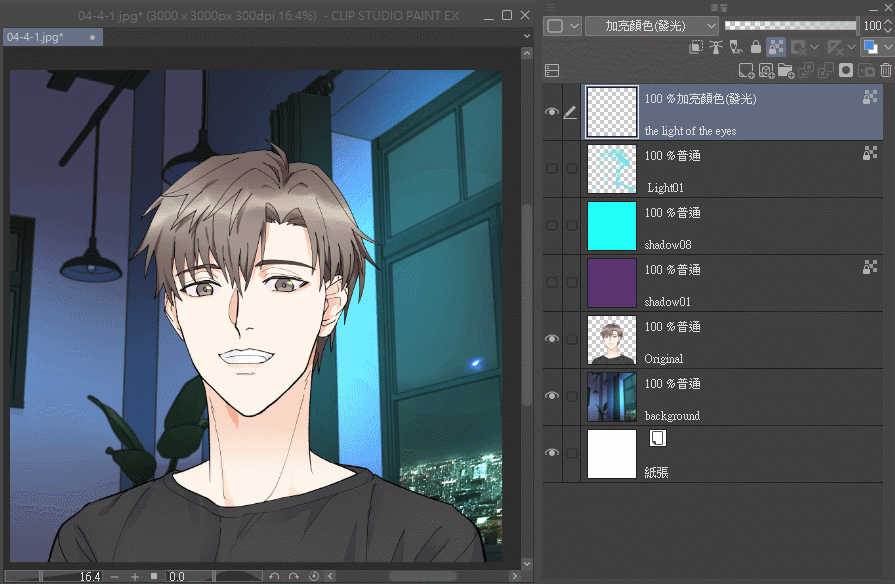Viewport: 895px width, 584px height.
Task: Show the shadow01 layer
Action: coord(551,283)
